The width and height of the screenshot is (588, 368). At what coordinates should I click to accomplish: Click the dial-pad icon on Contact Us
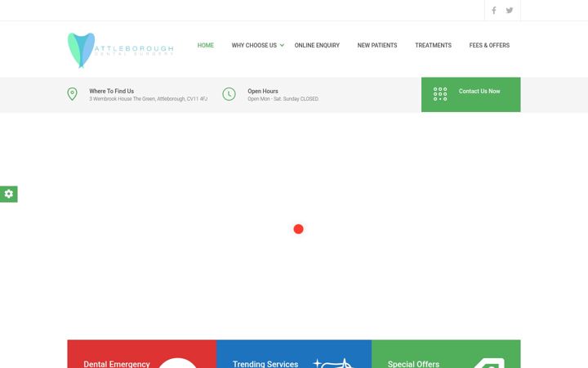pyautogui.click(x=440, y=94)
